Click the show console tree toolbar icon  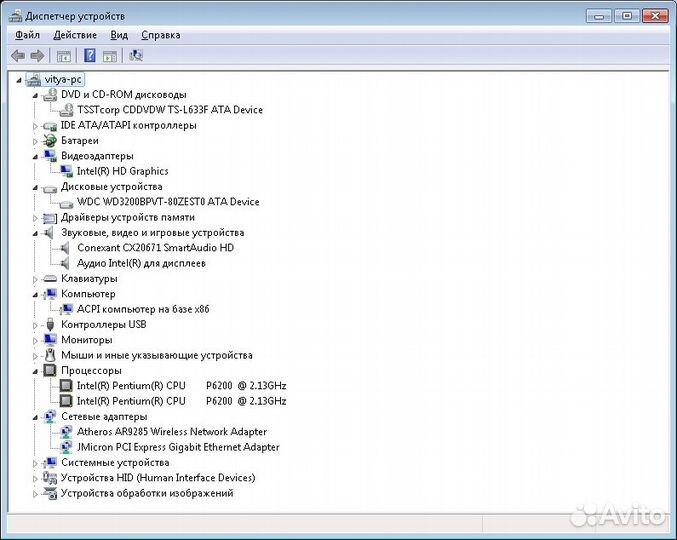pos(64,56)
